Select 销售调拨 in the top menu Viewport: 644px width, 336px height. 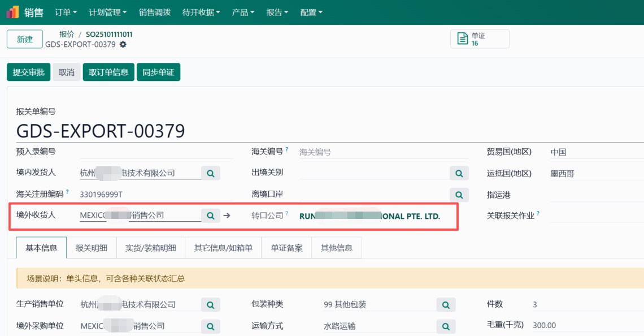coord(154,12)
